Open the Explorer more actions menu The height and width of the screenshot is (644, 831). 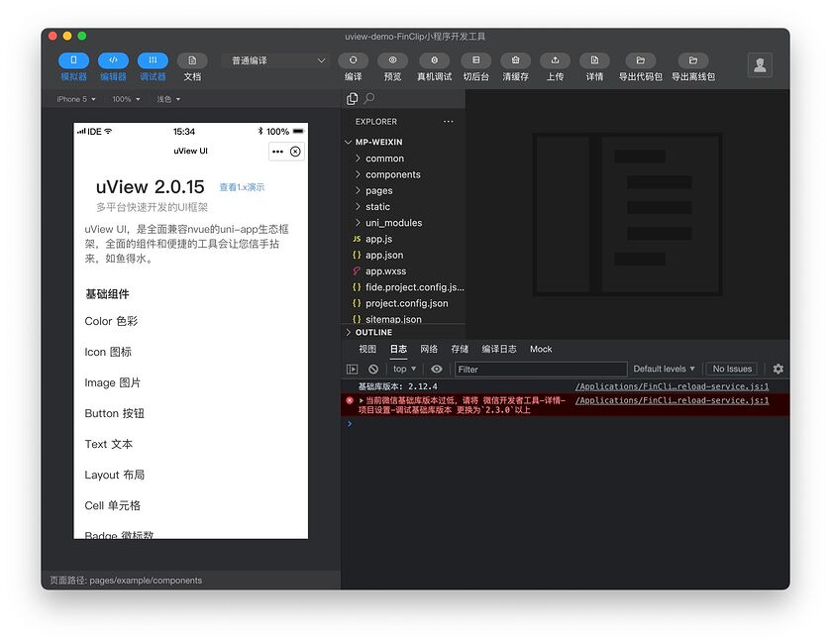(449, 122)
